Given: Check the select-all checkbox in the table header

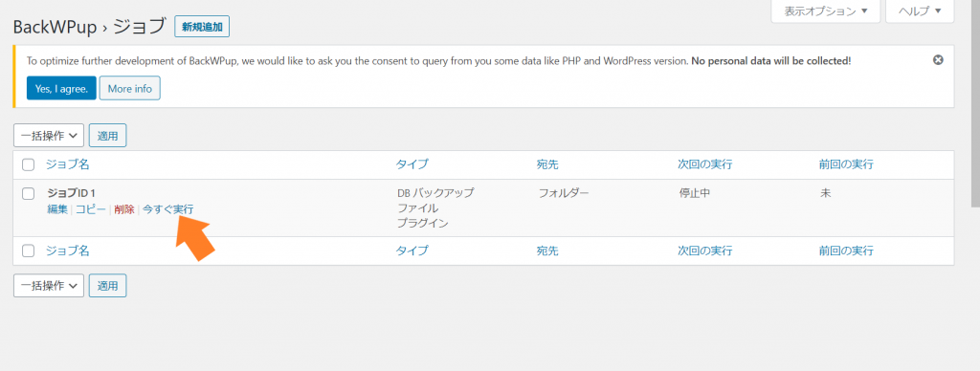Looking at the screenshot, I should coord(28,164).
